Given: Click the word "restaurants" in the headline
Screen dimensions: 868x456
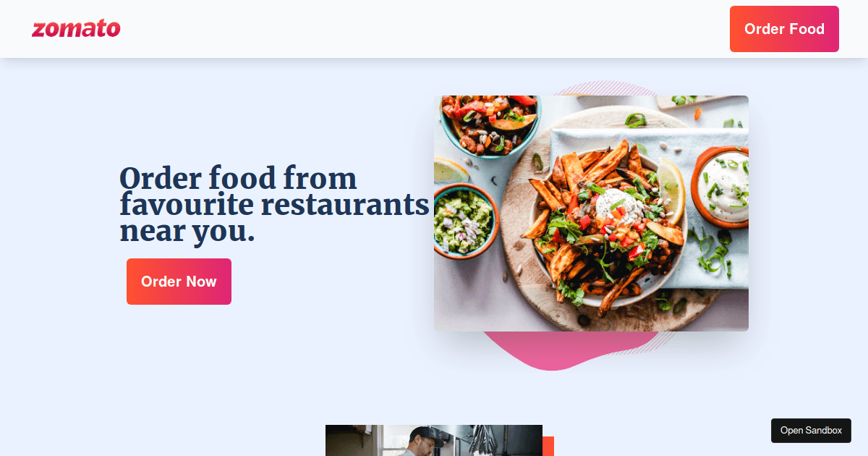Looking at the screenshot, I should (x=345, y=206).
